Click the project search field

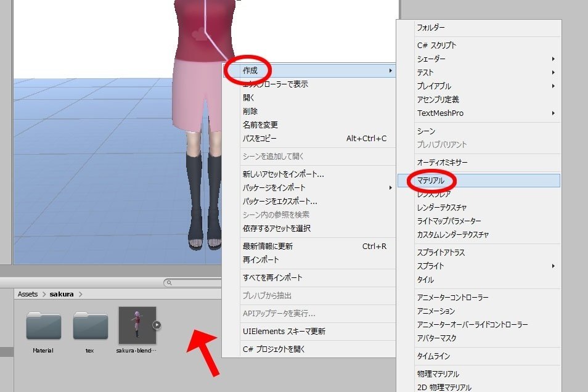(x=193, y=282)
